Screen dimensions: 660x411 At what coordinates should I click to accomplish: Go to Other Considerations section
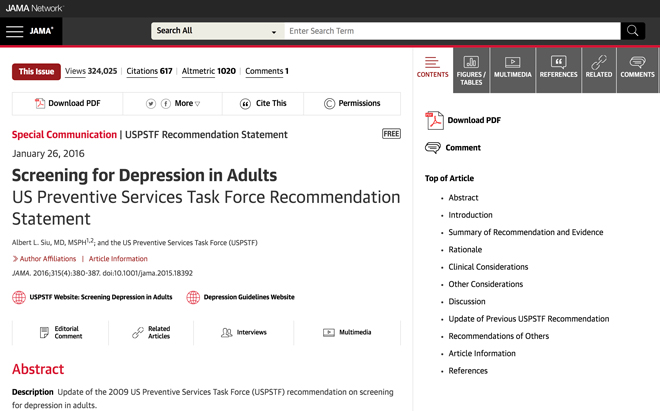point(486,284)
